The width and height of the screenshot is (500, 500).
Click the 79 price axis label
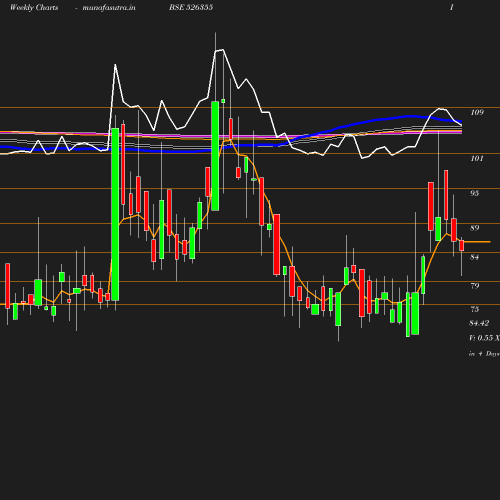pos(475,286)
